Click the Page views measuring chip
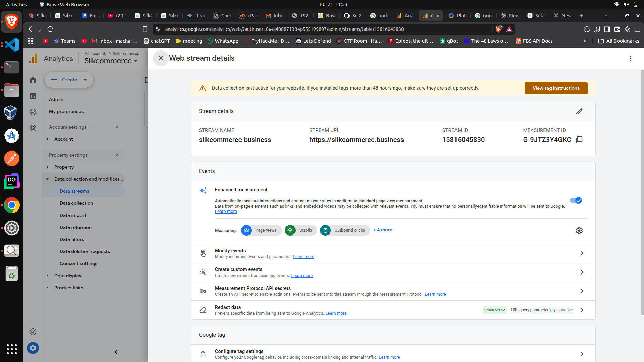644x362 pixels. [x=261, y=230]
